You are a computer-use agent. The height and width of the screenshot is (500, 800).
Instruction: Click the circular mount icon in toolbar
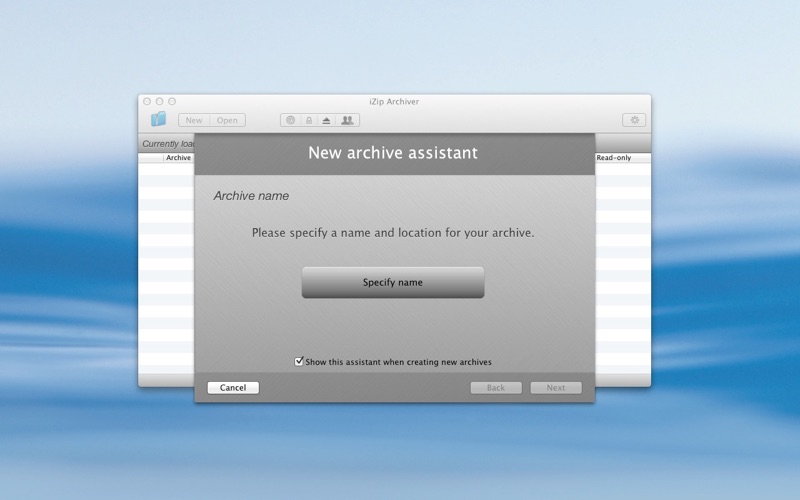[291, 120]
